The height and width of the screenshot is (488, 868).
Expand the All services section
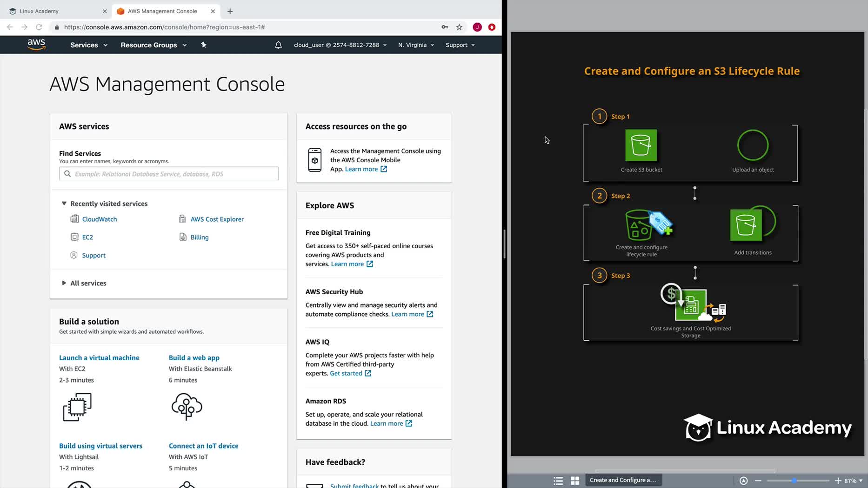pos(64,283)
